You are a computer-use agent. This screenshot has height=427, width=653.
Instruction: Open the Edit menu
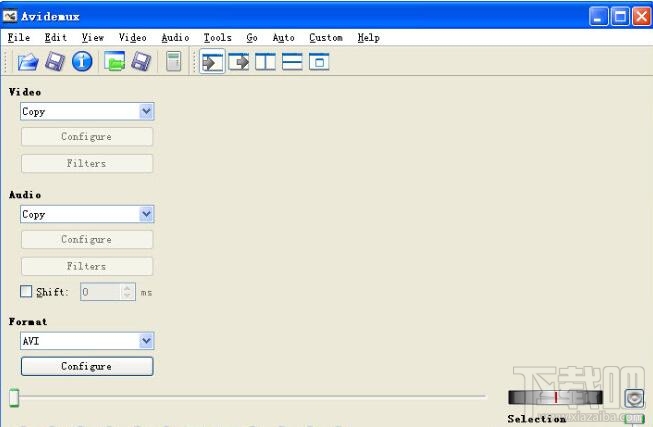coord(56,37)
